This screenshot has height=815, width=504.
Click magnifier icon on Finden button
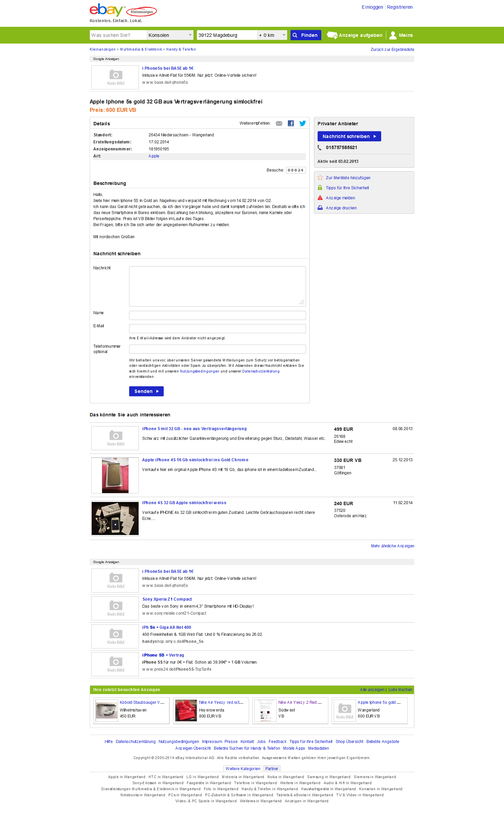(x=295, y=35)
